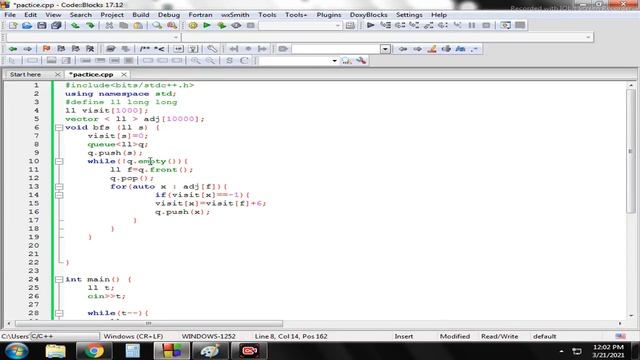
Task: Toggle regular expression search option
Action: tap(474, 49)
